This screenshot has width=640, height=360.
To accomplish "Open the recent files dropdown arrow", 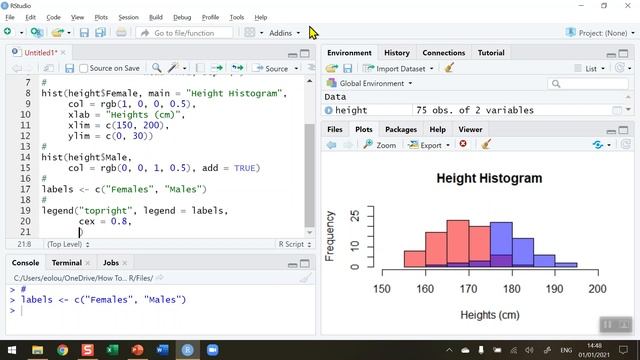I will [69, 33].
